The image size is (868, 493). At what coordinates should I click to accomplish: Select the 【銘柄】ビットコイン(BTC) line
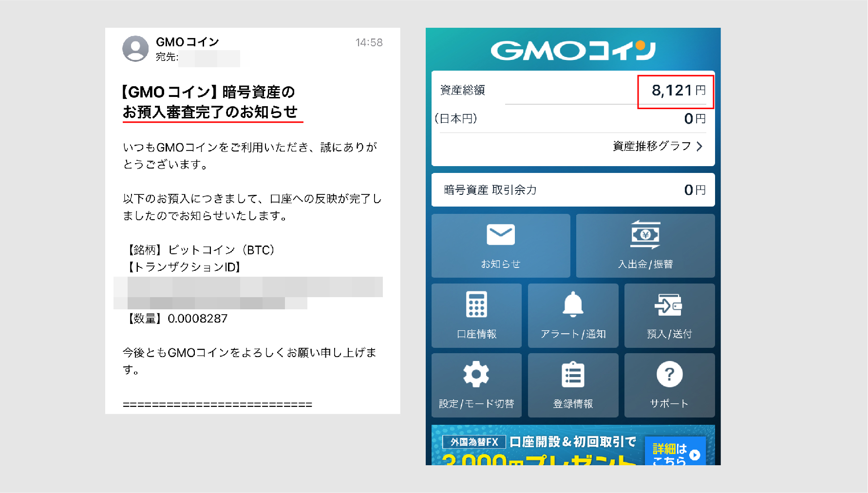coord(202,250)
